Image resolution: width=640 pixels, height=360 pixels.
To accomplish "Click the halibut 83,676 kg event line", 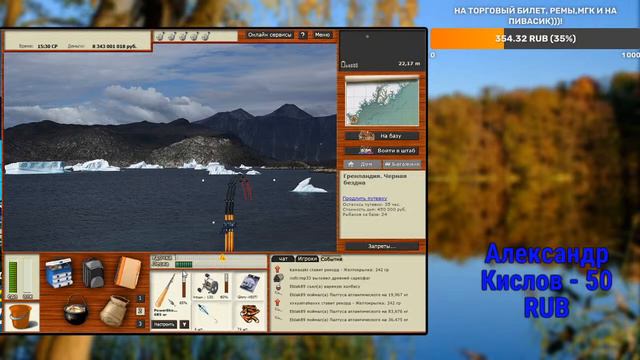I will click(x=348, y=311).
